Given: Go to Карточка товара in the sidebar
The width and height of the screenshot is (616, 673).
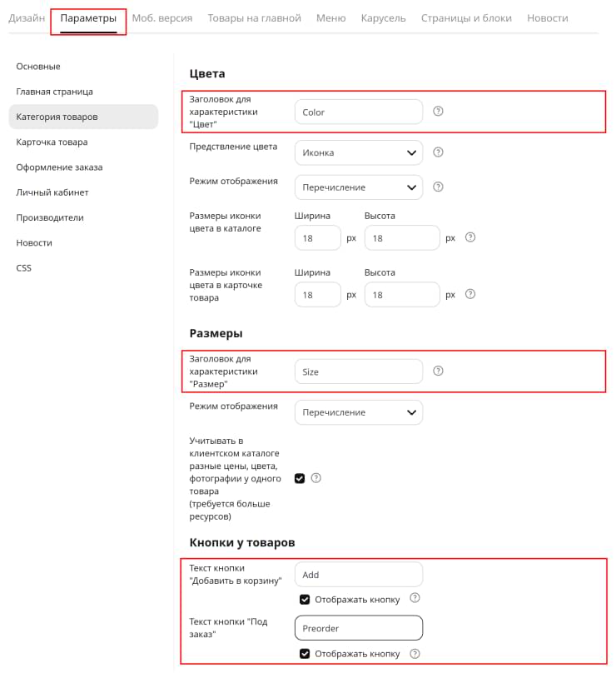Looking at the screenshot, I should point(52,142).
